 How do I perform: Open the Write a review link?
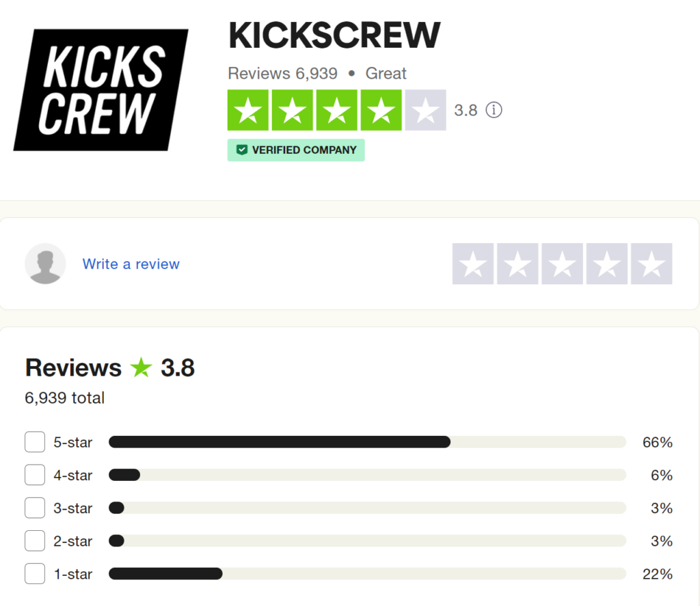point(131,264)
